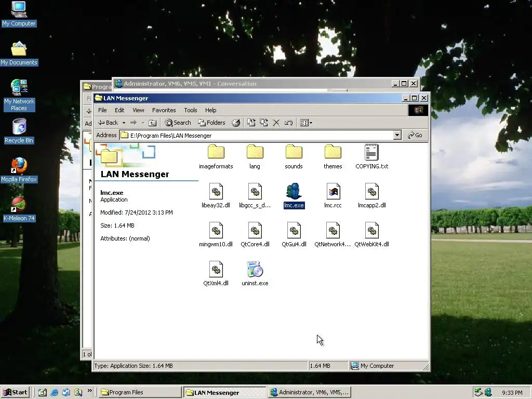Select QtGui4.dll file
532x399 pixels.
coord(294,235)
